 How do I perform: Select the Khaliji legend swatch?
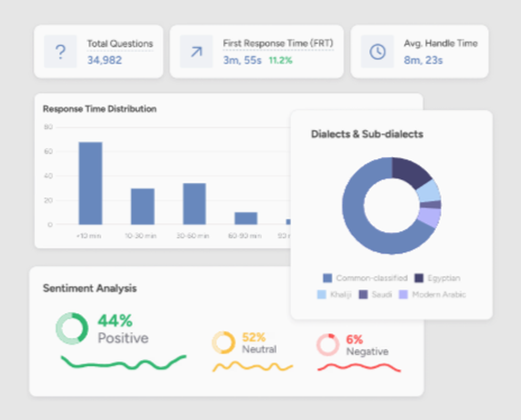click(x=321, y=294)
